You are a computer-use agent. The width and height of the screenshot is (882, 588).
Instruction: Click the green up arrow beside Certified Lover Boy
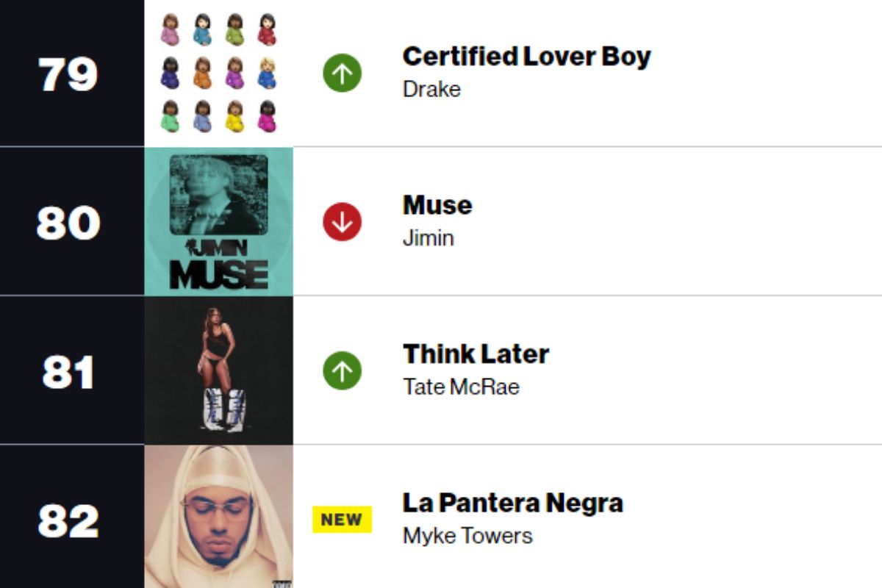click(343, 73)
